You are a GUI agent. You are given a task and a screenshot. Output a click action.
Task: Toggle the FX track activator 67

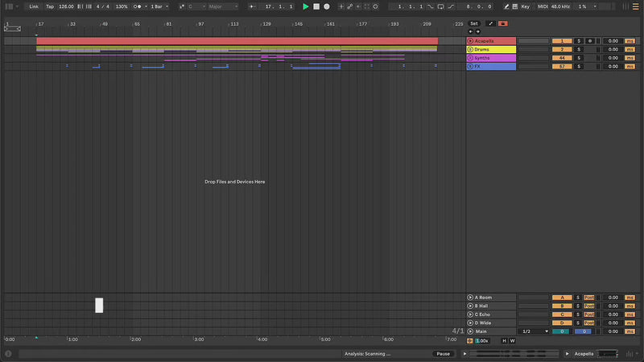click(561, 67)
